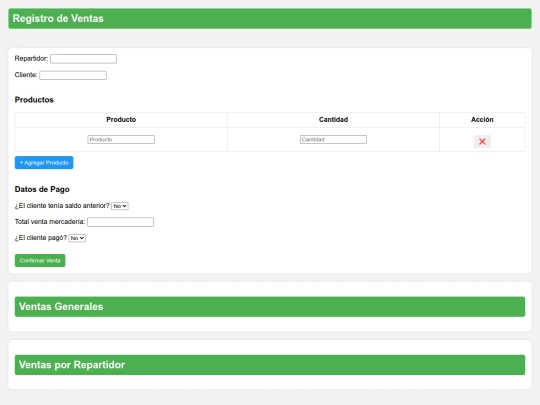
Task: Open the ¿El cliente pagó? dropdown
Action: pos(77,238)
